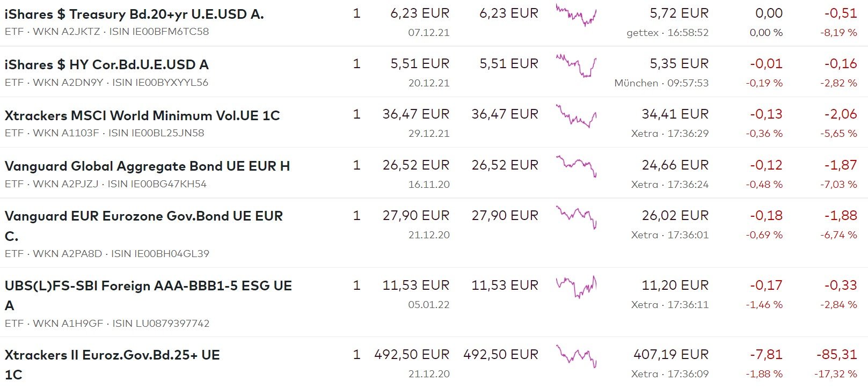This screenshot has height=388, width=868.
Task: Click UBS Foreign AAA-BBB sparkline chart
Action: point(576,286)
